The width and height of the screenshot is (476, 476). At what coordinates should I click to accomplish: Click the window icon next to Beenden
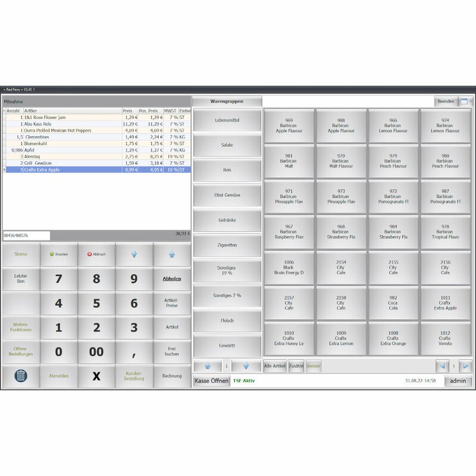point(464,101)
